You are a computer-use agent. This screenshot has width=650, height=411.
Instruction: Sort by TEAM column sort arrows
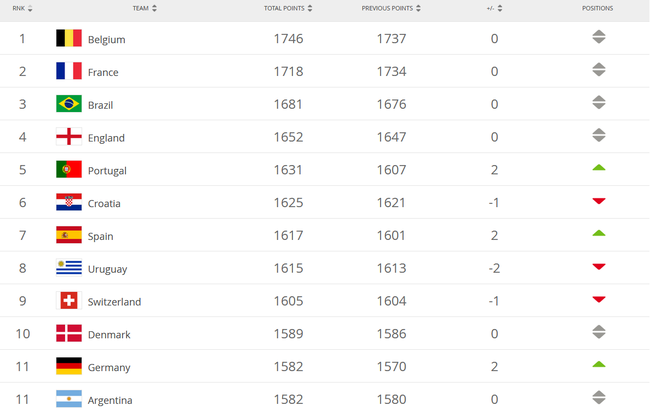[154, 8]
